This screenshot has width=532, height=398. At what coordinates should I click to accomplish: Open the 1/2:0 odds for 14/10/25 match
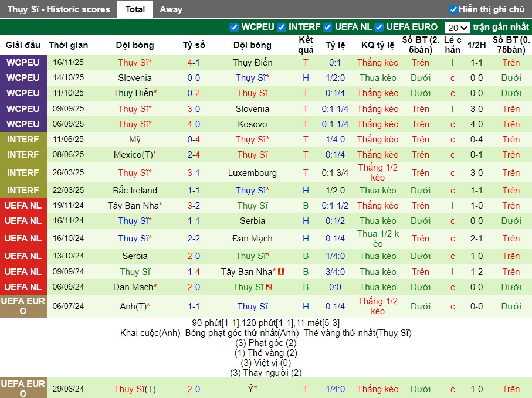tap(335, 78)
